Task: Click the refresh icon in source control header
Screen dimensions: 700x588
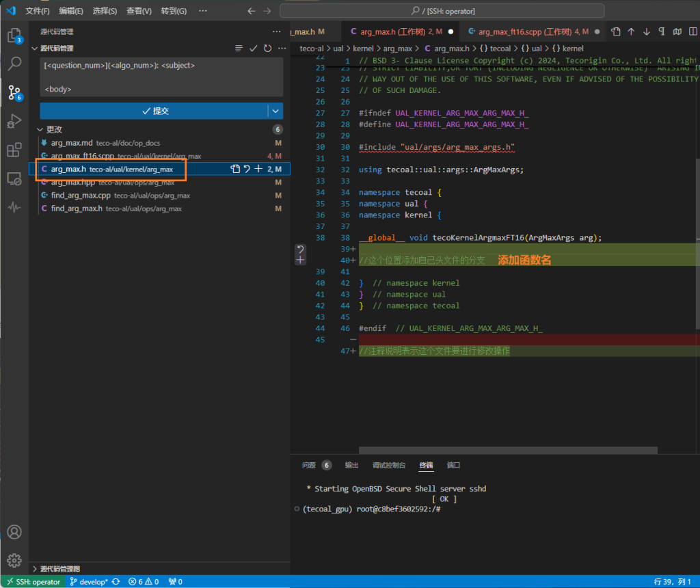Action: coord(267,49)
